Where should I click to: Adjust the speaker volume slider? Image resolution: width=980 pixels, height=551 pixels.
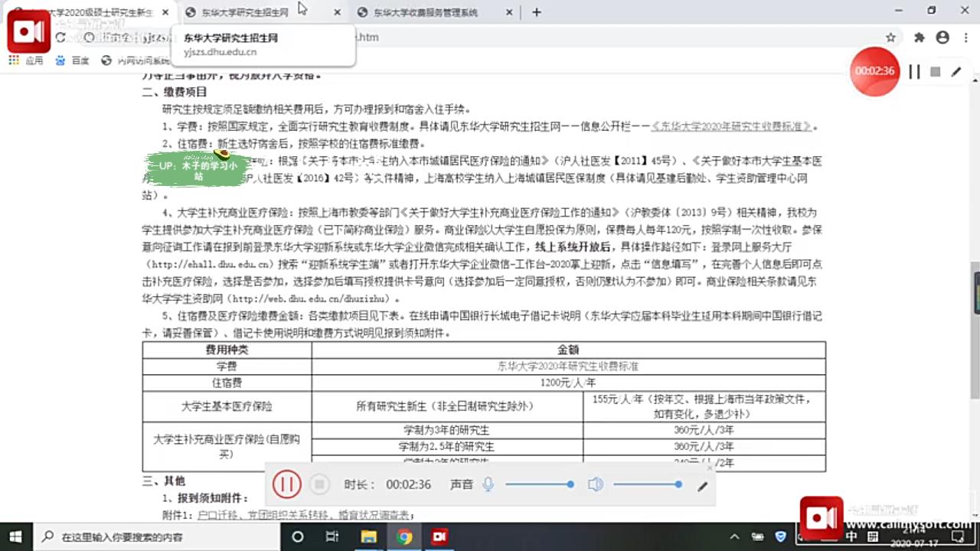coord(648,484)
